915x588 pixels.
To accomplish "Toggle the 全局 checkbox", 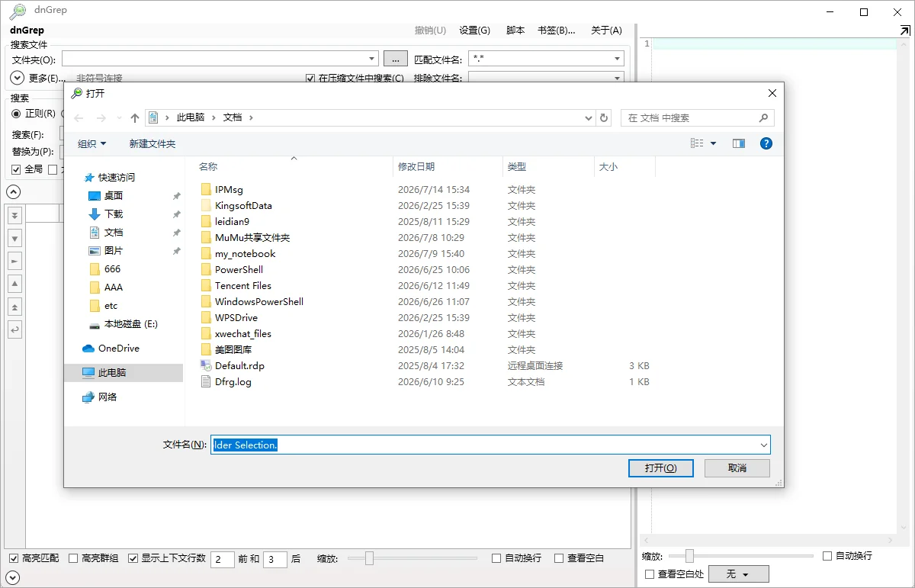I will coord(16,169).
